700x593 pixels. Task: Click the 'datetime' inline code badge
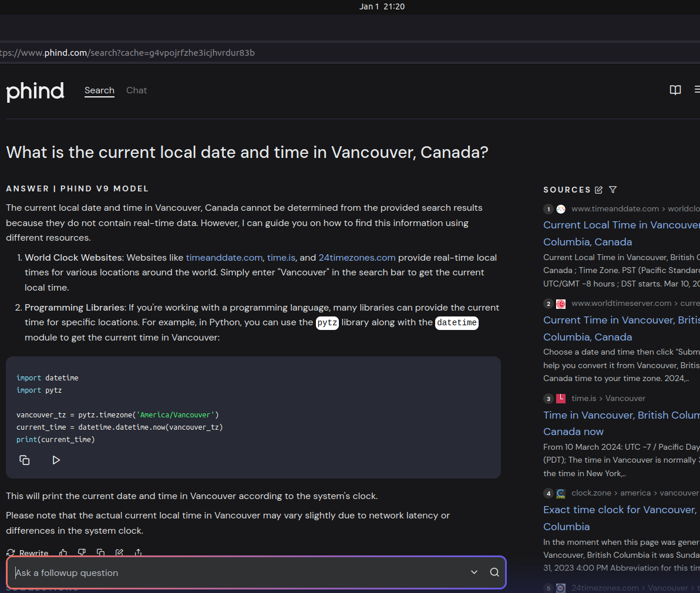click(x=457, y=322)
